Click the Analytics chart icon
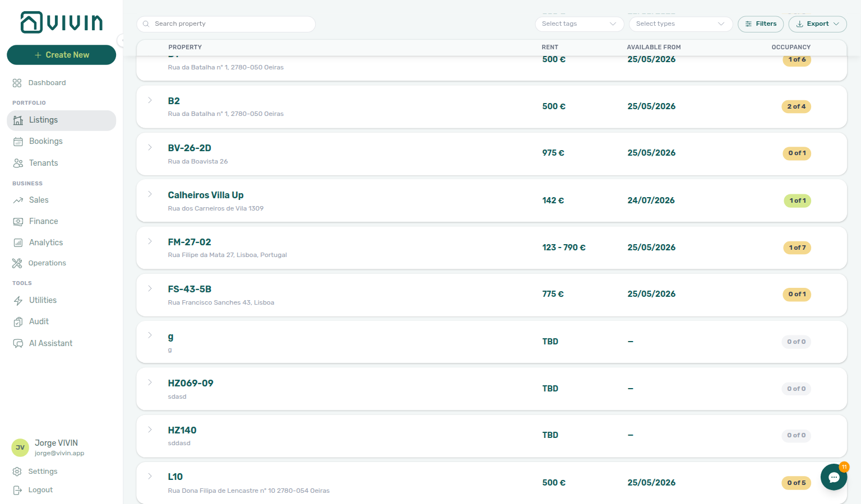Viewport: 861px width, 504px height. click(x=18, y=242)
